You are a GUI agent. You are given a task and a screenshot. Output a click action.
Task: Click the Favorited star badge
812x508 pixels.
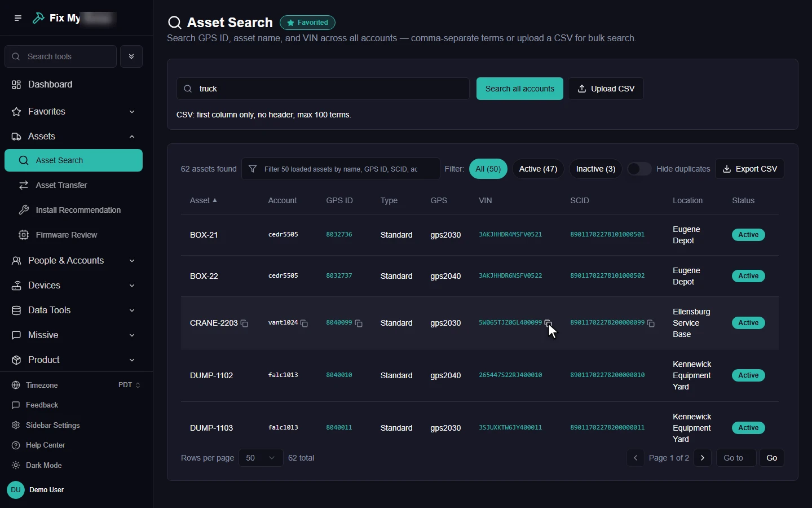point(307,23)
